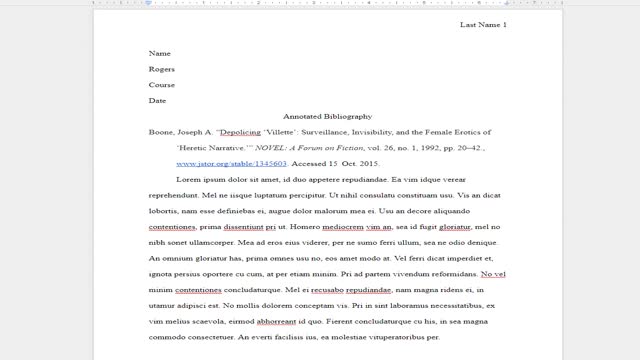
Task: Click the underlined 'No vel' text
Action: tap(493, 274)
